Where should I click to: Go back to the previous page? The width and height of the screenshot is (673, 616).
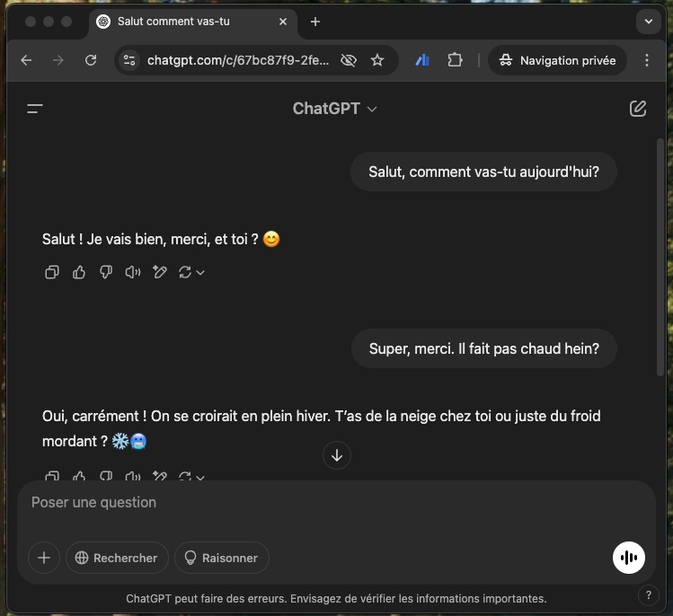click(26, 60)
